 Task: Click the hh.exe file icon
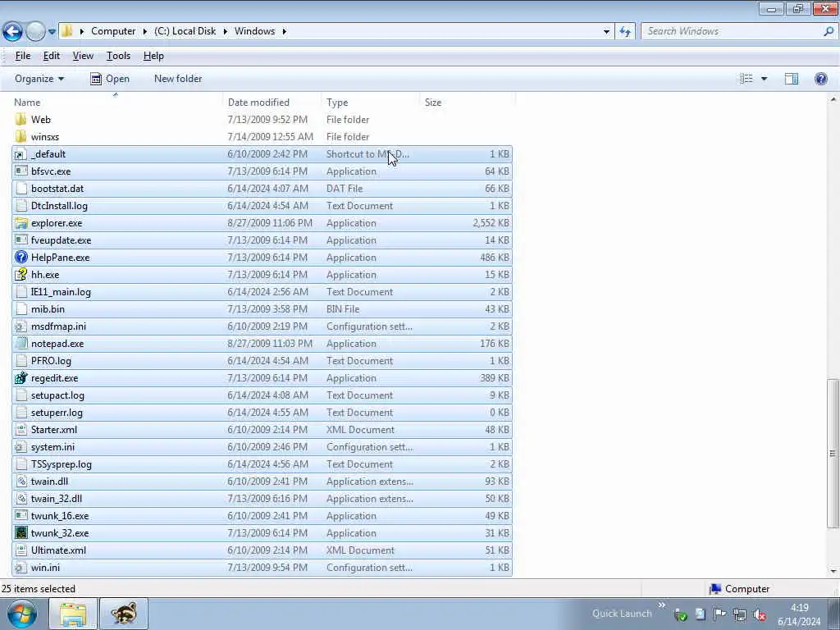pyautogui.click(x=21, y=274)
